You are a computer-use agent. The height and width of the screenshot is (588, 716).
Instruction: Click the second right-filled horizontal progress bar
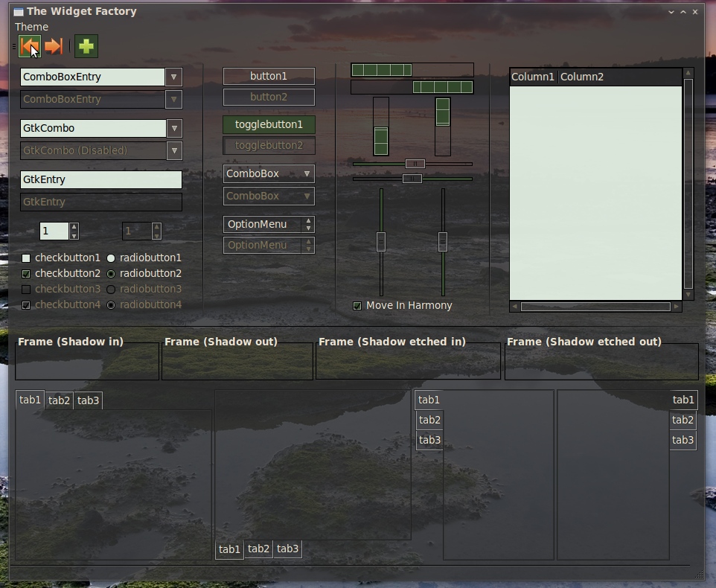click(412, 87)
